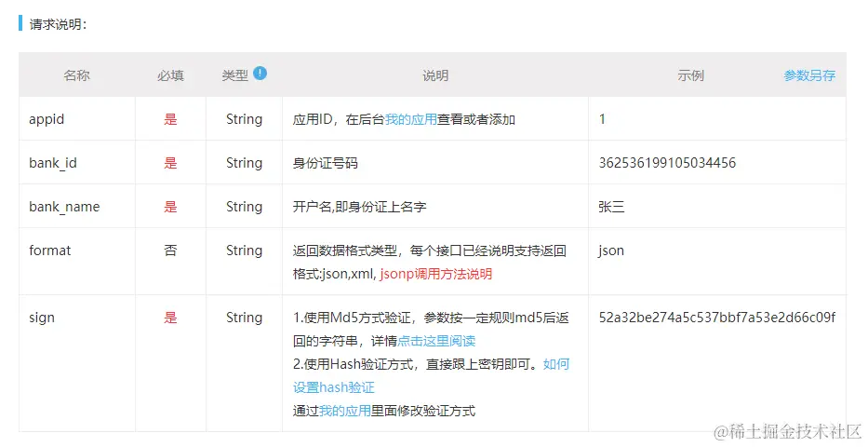Select the 张三 example value

(x=611, y=207)
